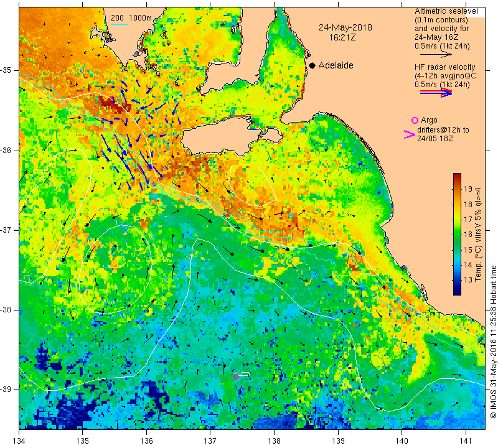Click the black Adelaide city marker dot

(312, 66)
